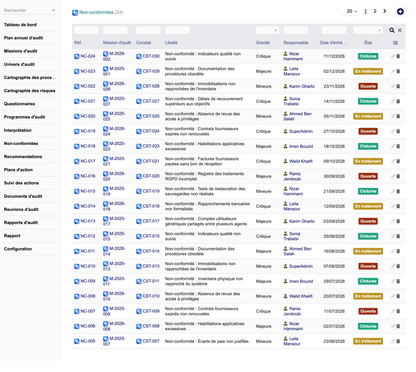This screenshot has height=372, width=416.
Task: Open the Gravité filter dropdown
Action: point(267,30)
